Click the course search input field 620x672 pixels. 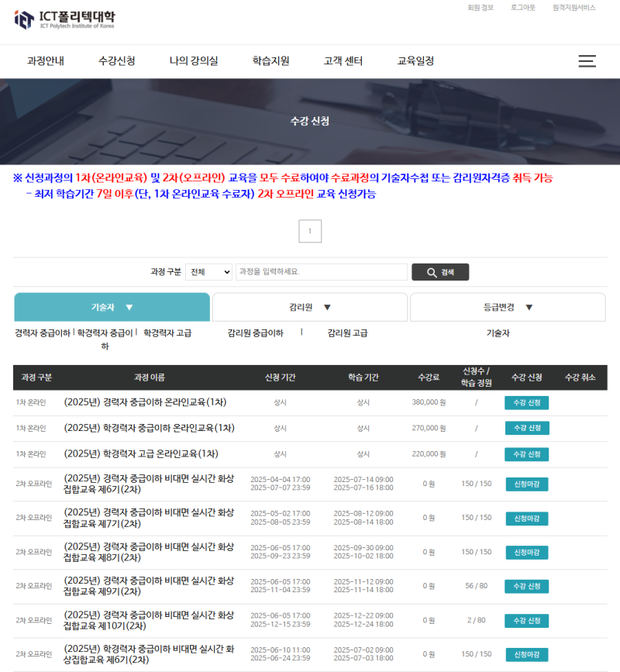coord(322,272)
